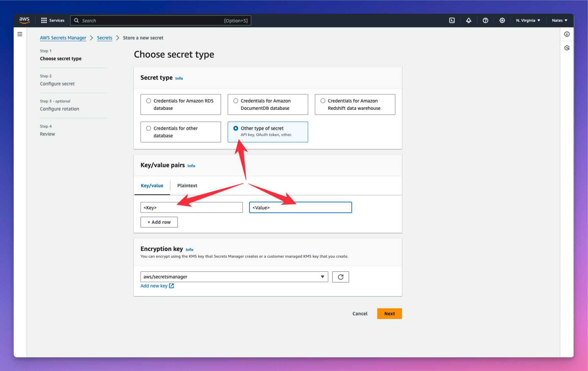Toggle the hamburger side navigation menu
Viewport: 588px width, 371px height.
[x=20, y=34]
